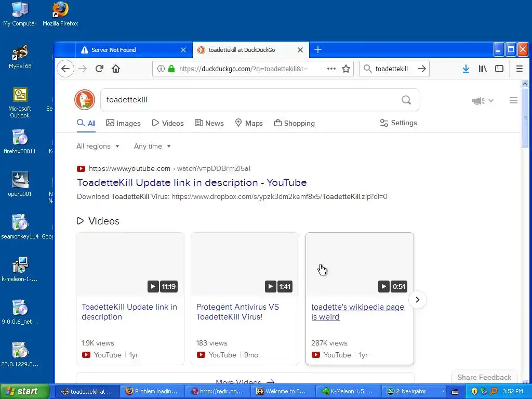Click the security shield tray icon
532x399 pixels.
[x=474, y=391]
